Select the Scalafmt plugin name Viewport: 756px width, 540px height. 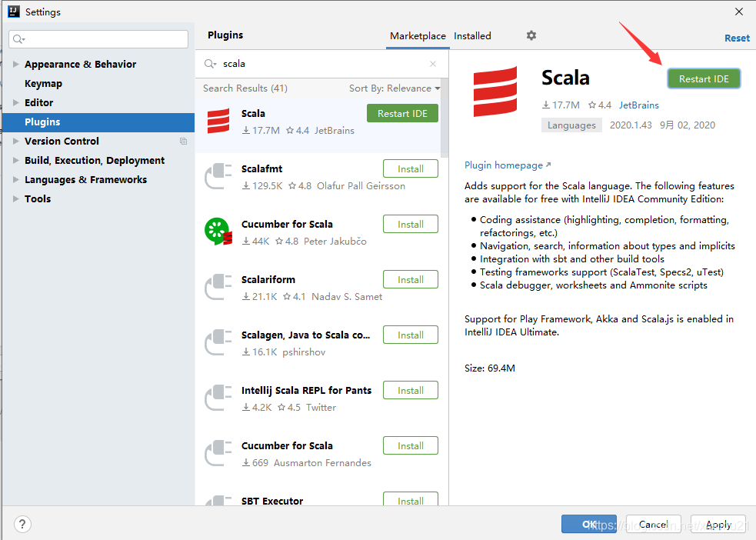(261, 168)
